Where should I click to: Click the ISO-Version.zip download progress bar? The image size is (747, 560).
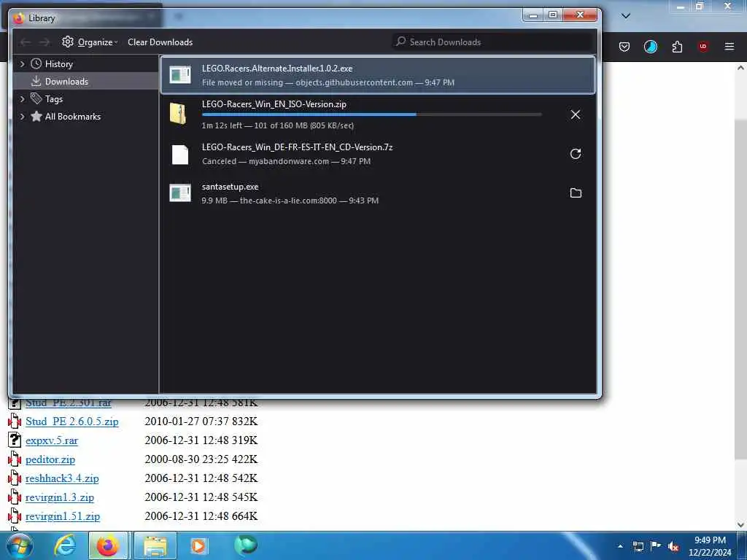pos(371,114)
